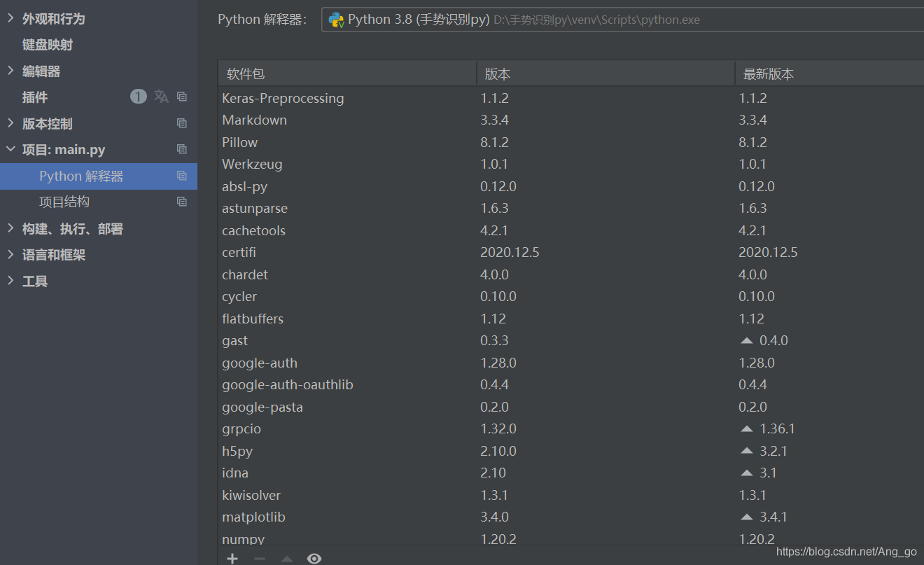Select the h5py package name

coord(237,452)
